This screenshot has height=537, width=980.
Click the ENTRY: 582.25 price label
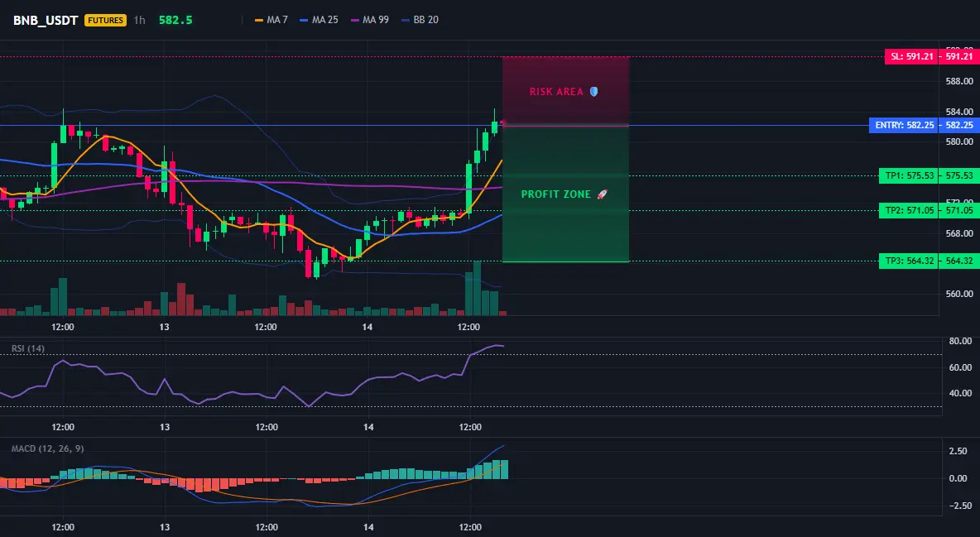[905, 125]
